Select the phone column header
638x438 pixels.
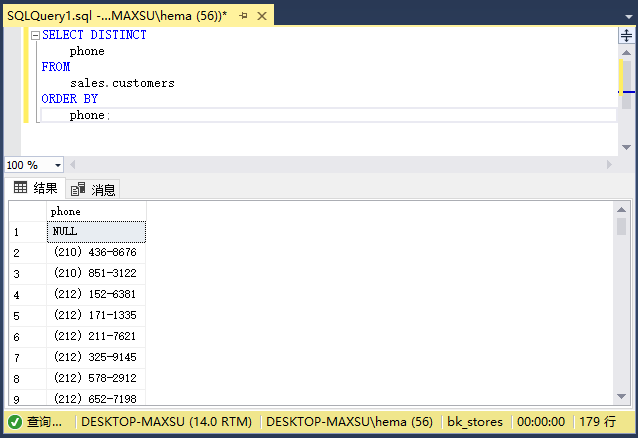click(96, 211)
